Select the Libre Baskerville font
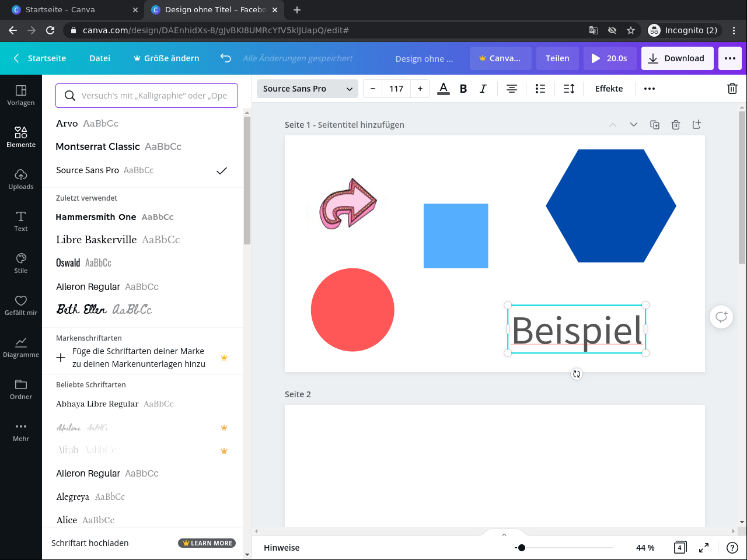This screenshot has height=560, width=747. click(x=142, y=240)
